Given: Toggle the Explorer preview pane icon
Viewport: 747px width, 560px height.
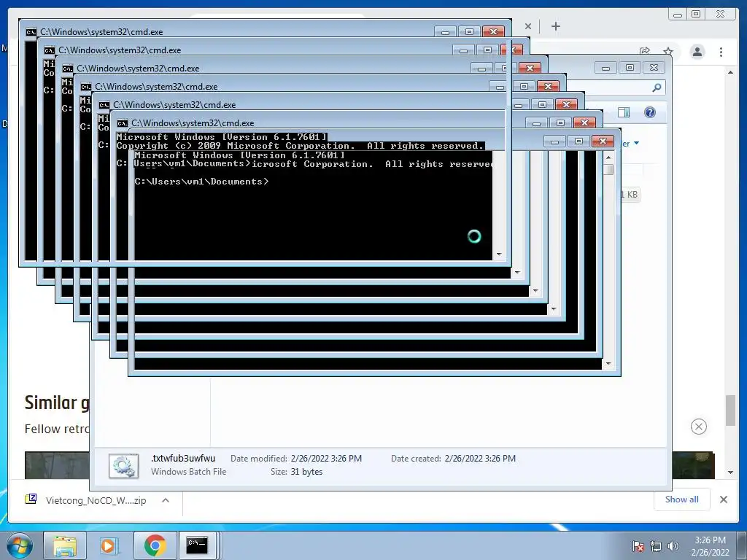Looking at the screenshot, I should (623, 112).
